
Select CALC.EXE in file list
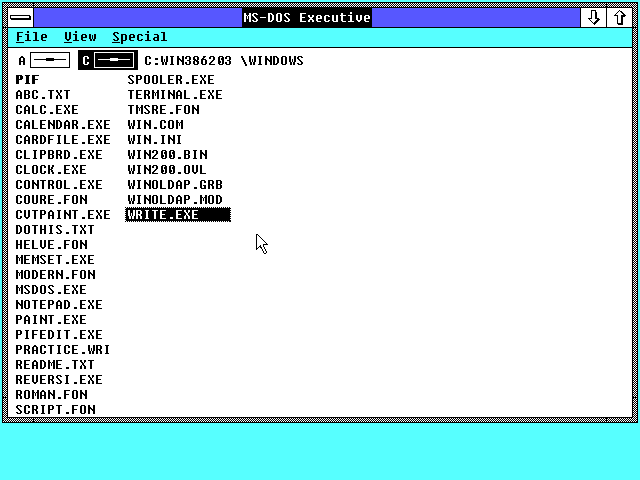[x=47, y=110]
